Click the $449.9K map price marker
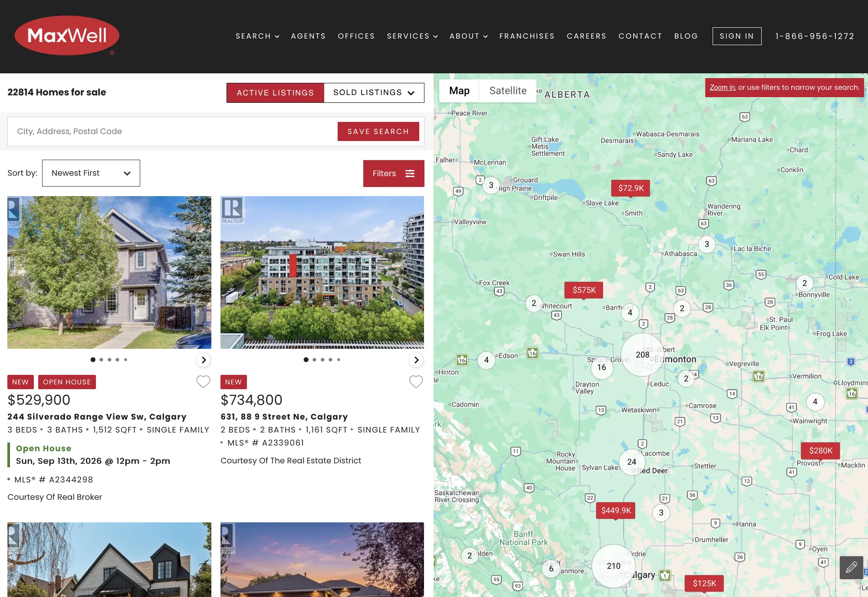The image size is (868, 597). 616,511
